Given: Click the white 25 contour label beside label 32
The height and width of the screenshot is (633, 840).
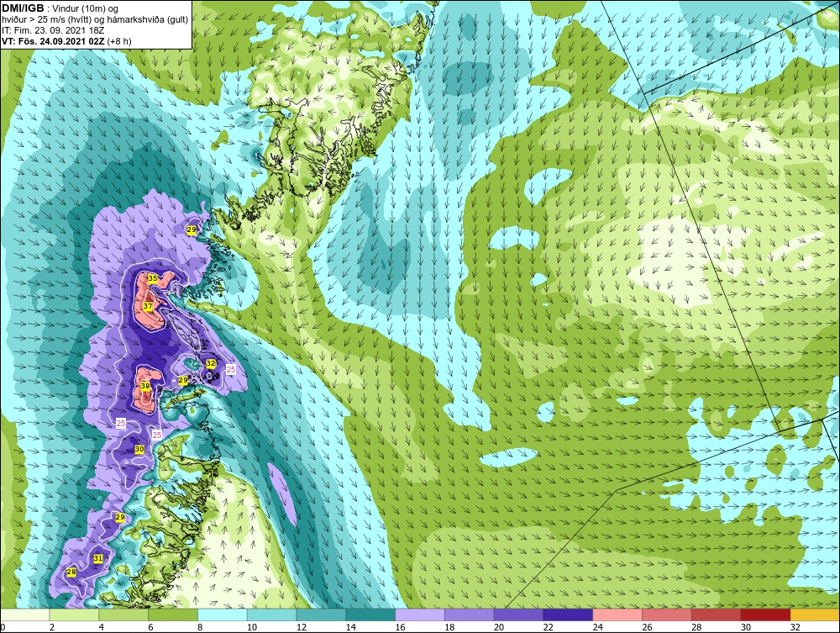Looking at the screenshot, I should pos(231,369).
